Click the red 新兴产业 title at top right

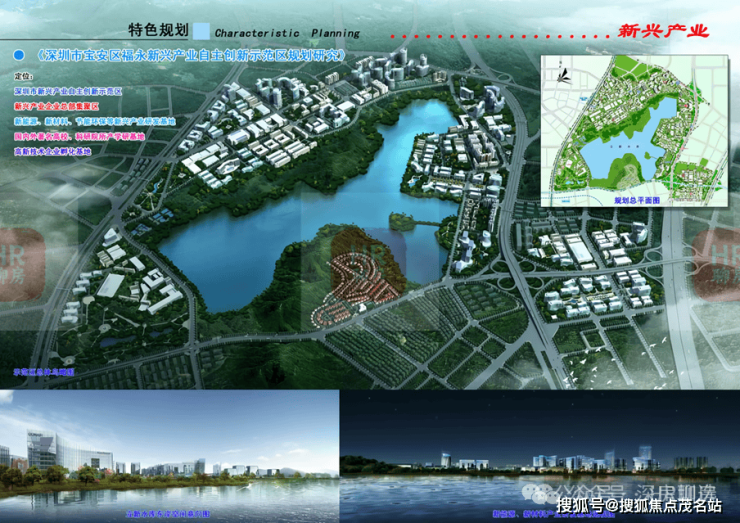pyautogui.click(x=664, y=31)
